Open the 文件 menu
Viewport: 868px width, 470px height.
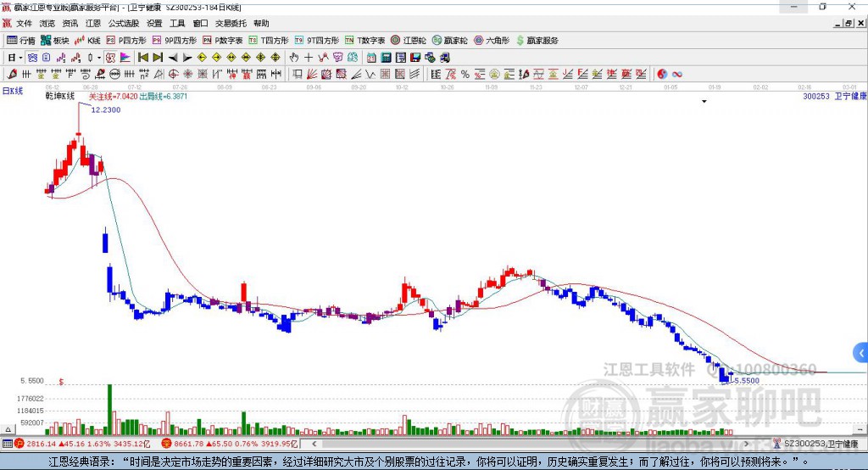(24, 23)
